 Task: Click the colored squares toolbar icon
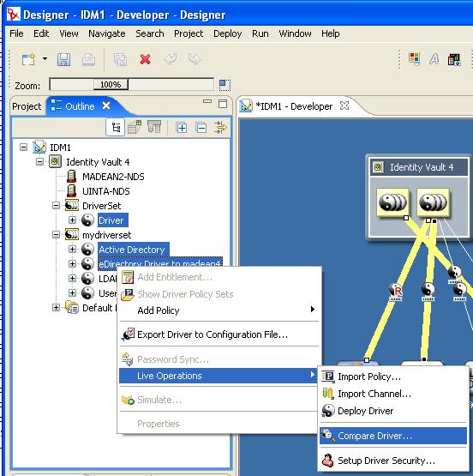414,58
